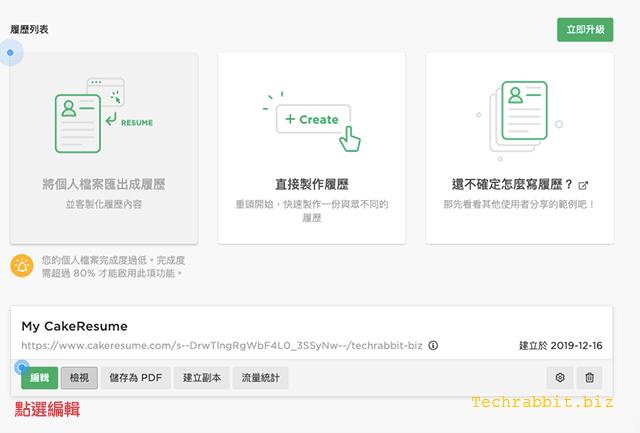The width and height of the screenshot is (640, 433).
Task: Click the 那先看看其他使用者分享的範例吧 text
Action: [520, 204]
